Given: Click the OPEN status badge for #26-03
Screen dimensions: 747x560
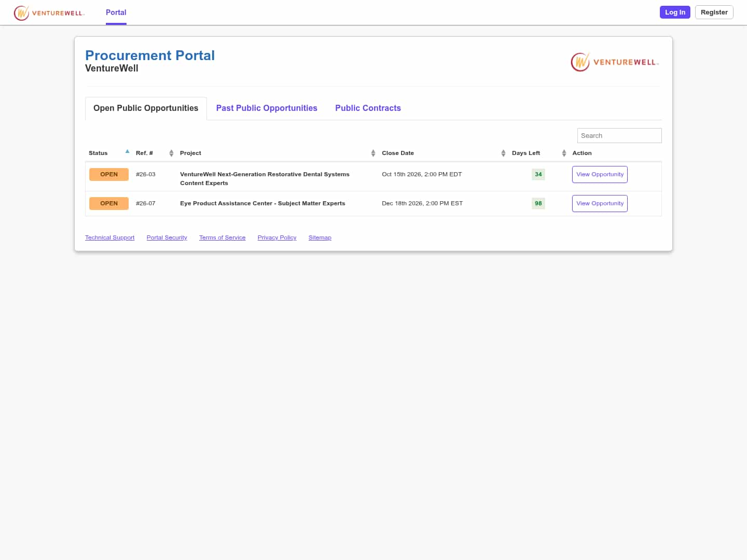Looking at the screenshot, I should (x=109, y=174).
